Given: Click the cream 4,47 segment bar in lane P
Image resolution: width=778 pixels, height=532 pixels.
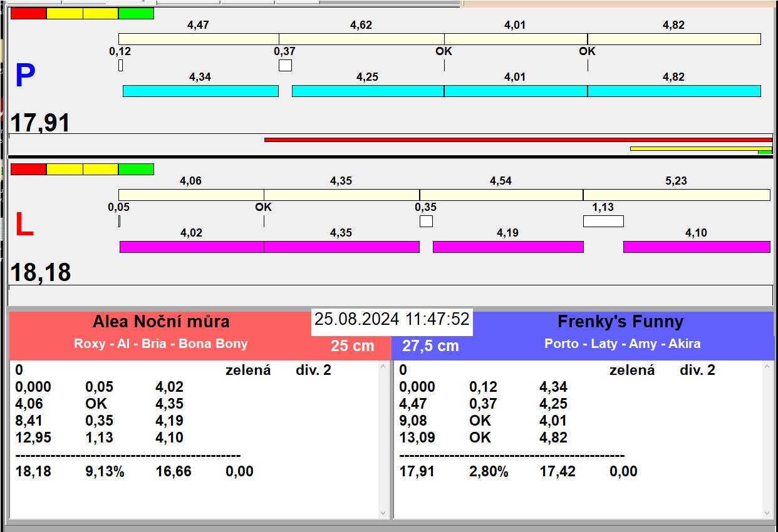Looking at the screenshot, I should click(x=199, y=39).
